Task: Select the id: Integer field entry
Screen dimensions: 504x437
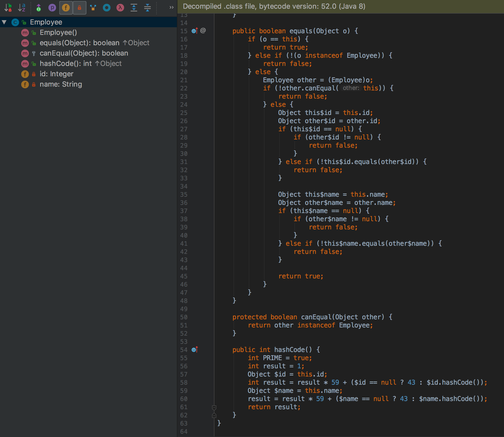Action: pos(56,74)
